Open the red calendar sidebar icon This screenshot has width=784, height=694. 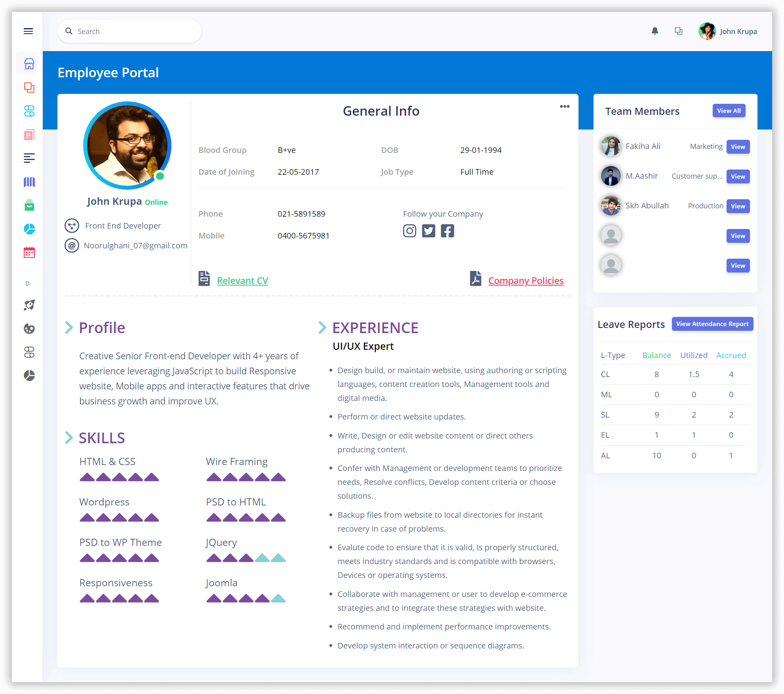click(x=29, y=252)
